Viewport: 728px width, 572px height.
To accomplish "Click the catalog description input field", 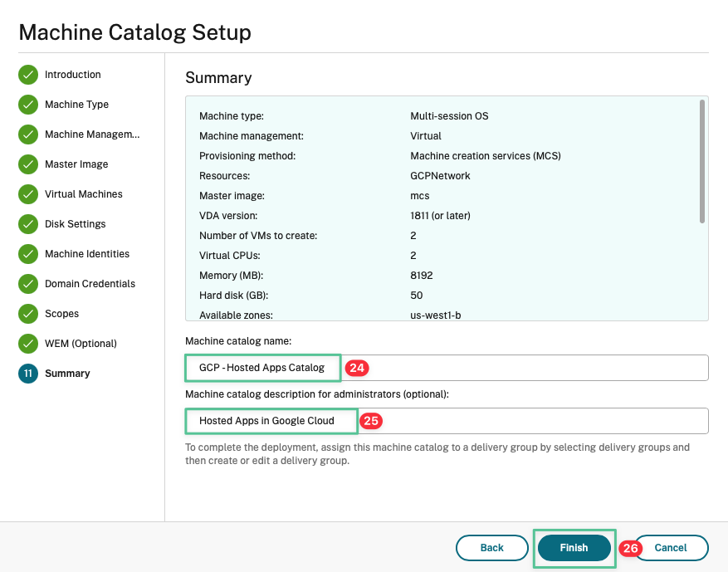I will [531, 421].
